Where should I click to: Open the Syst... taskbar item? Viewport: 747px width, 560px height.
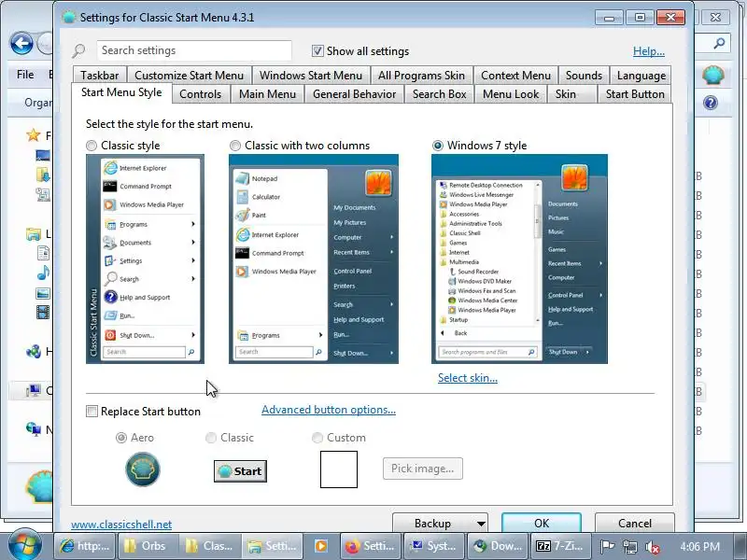click(x=434, y=546)
